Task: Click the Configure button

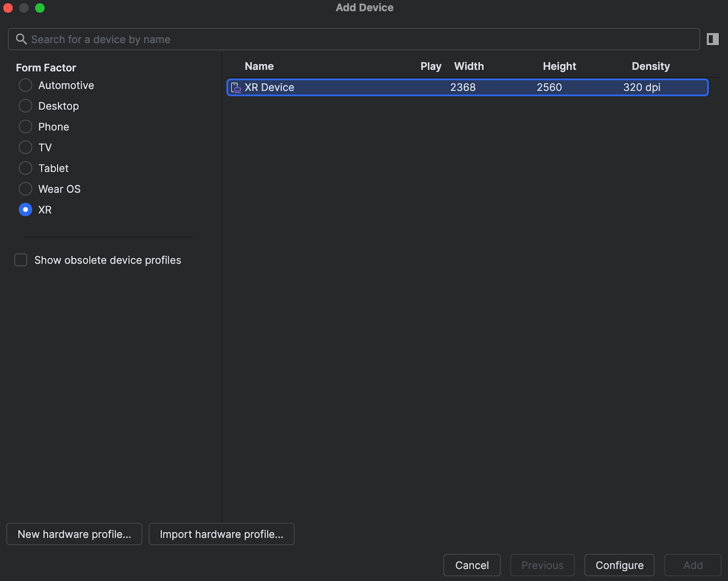Action: point(619,565)
